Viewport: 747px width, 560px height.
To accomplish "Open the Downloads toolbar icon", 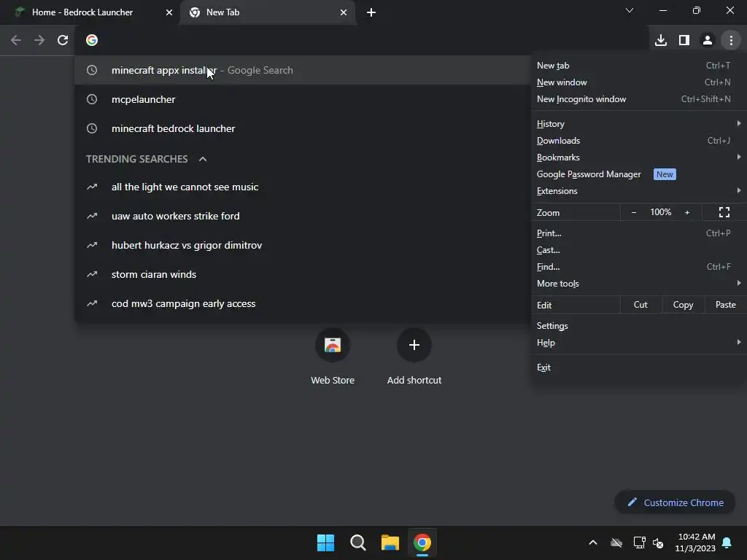I will [x=661, y=40].
